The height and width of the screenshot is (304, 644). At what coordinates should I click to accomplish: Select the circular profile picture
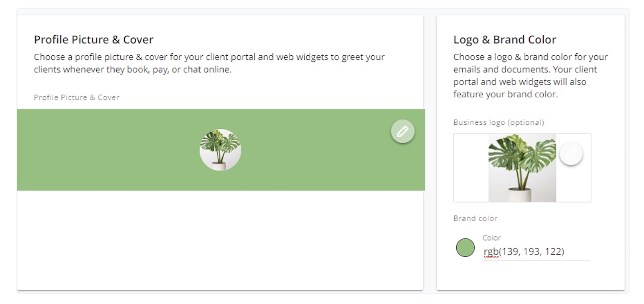pos(220,150)
